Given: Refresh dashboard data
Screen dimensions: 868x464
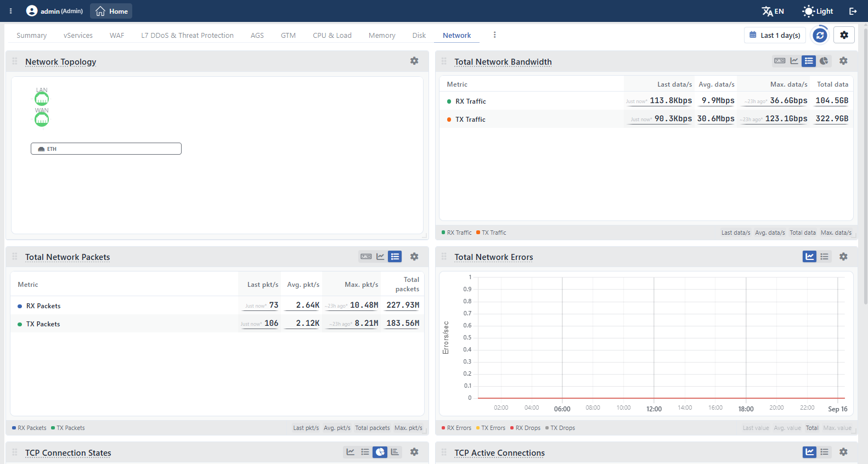Looking at the screenshot, I should click(820, 35).
